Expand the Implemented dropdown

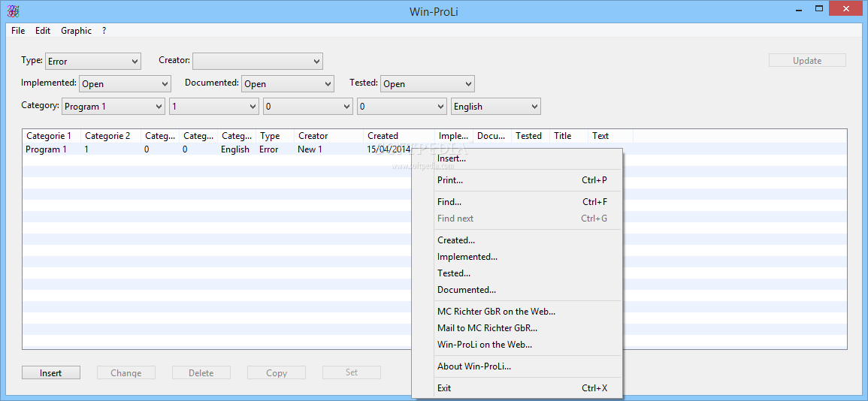(x=125, y=84)
